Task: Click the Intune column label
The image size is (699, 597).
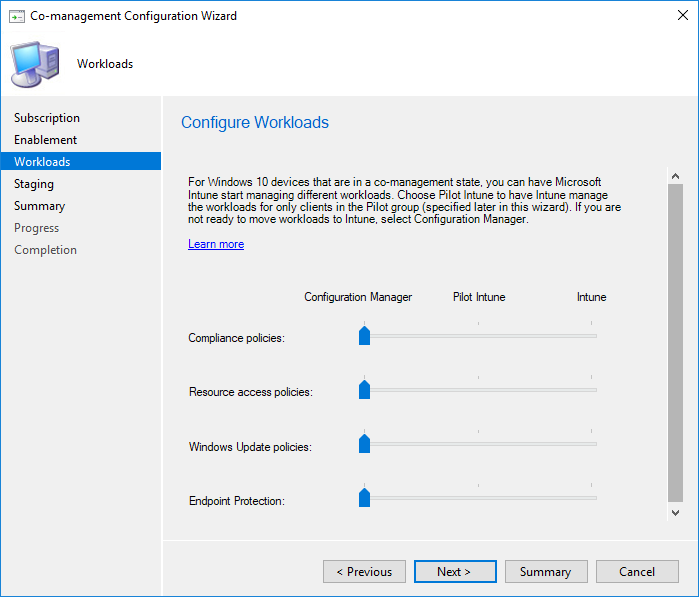Action: click(x=592, y=297)
